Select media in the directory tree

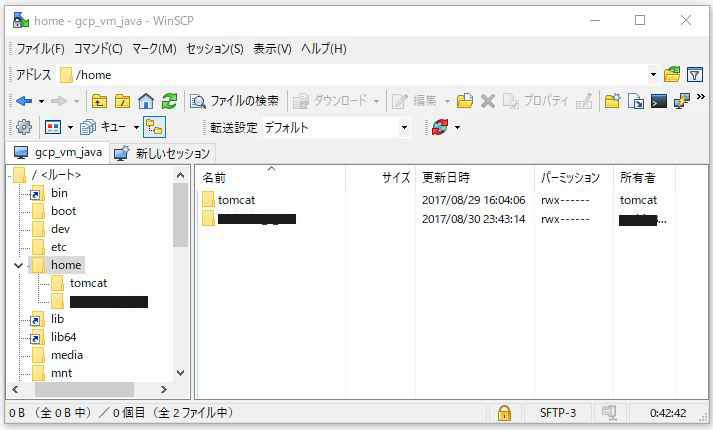pos(67,355)
